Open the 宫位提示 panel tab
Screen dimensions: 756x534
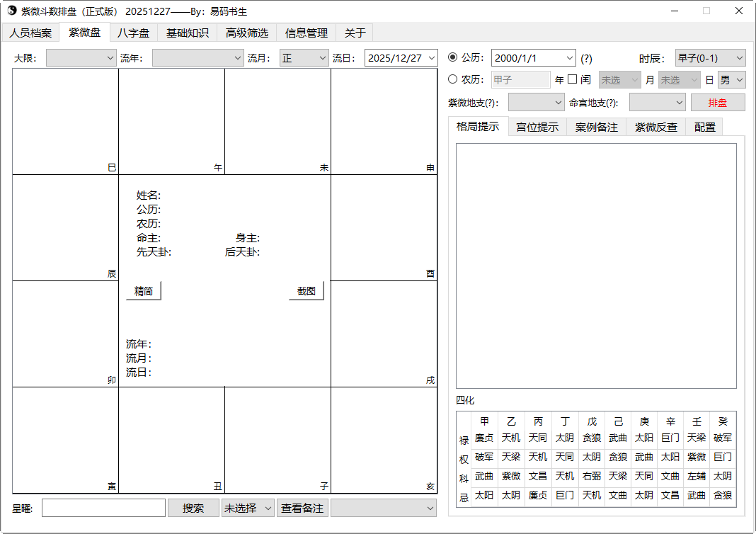537,127
